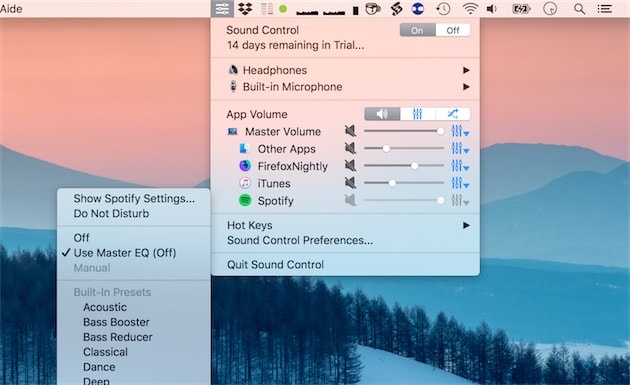This screenshot has width=630, height=385.
Task: Choose Show Spotify Settings...
Action: click(x=133, y=199)
